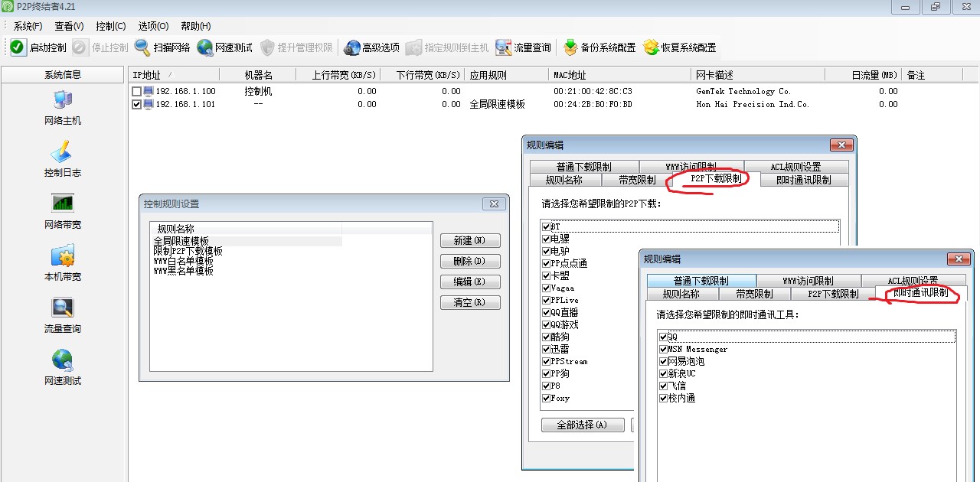Image resolution: width=980 pixels, height=482 pixels.
Task: Uncheck 迅雷 in the P2P list
Action: (546, 349)
